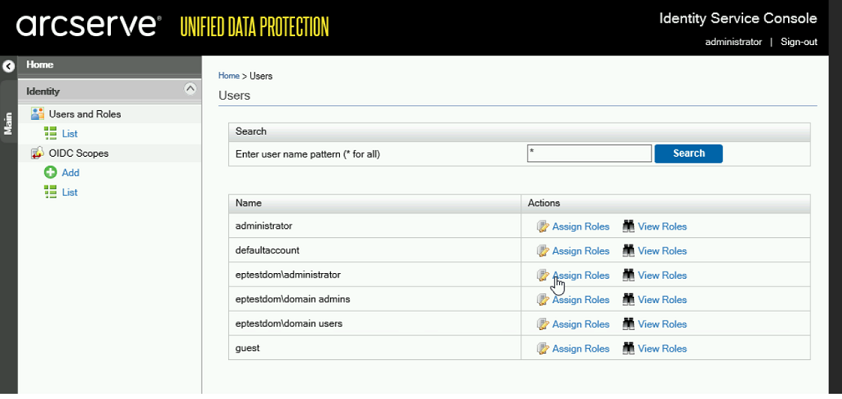The image size is (842, 399).
Task: Open the Home menu in the sidebar
Action: 40,64
